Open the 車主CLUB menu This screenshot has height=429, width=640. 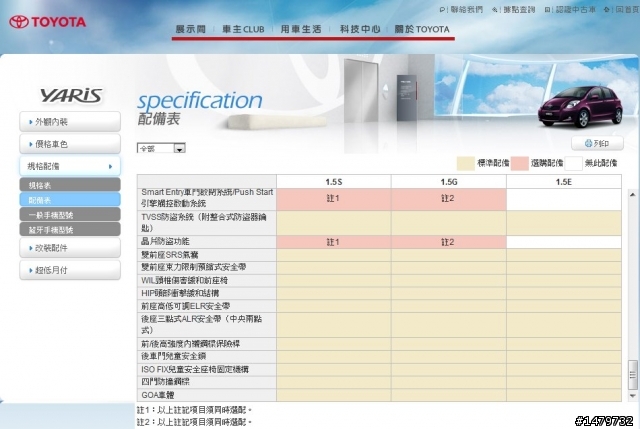point(243,29)
